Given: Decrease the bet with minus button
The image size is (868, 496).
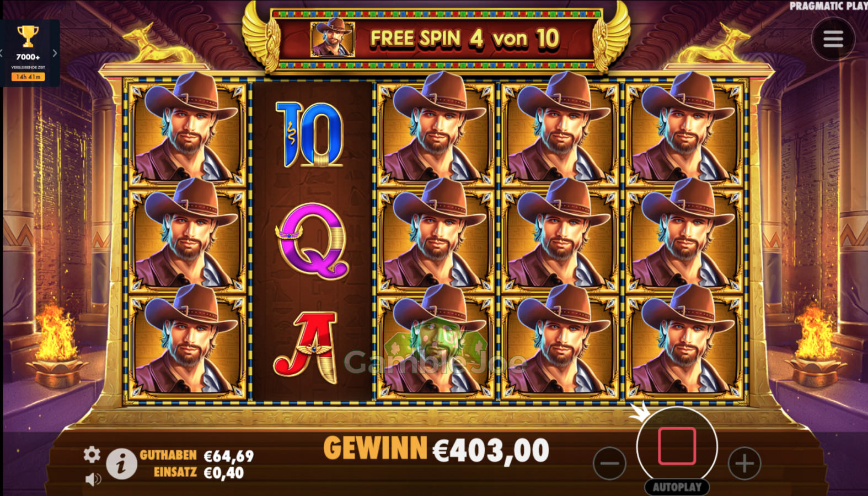Looking at the screenshot, I should (610, 463).
